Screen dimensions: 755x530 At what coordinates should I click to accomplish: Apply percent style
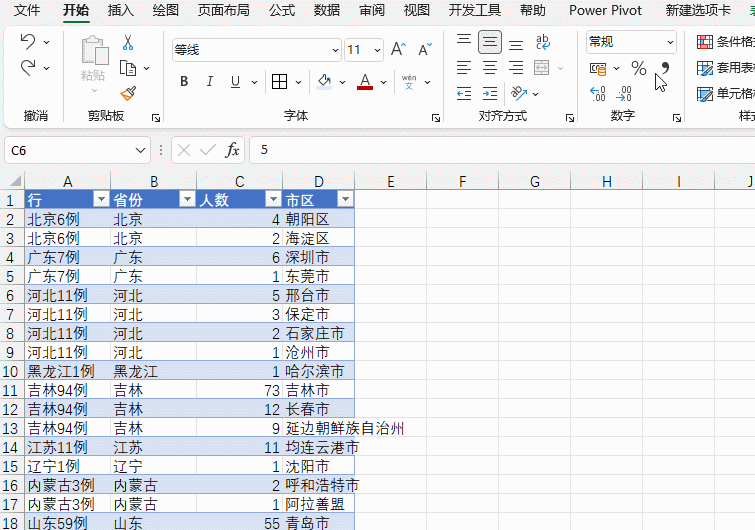tap(638, 68)
